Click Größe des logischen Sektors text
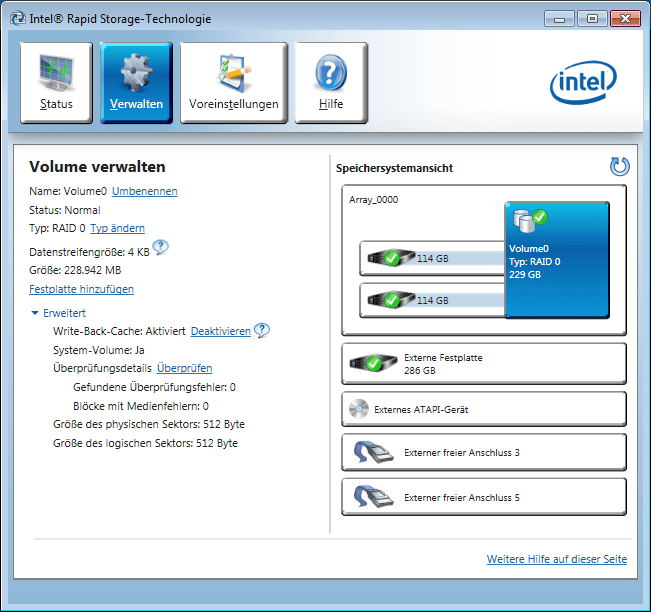 click(x=145, y=443)
